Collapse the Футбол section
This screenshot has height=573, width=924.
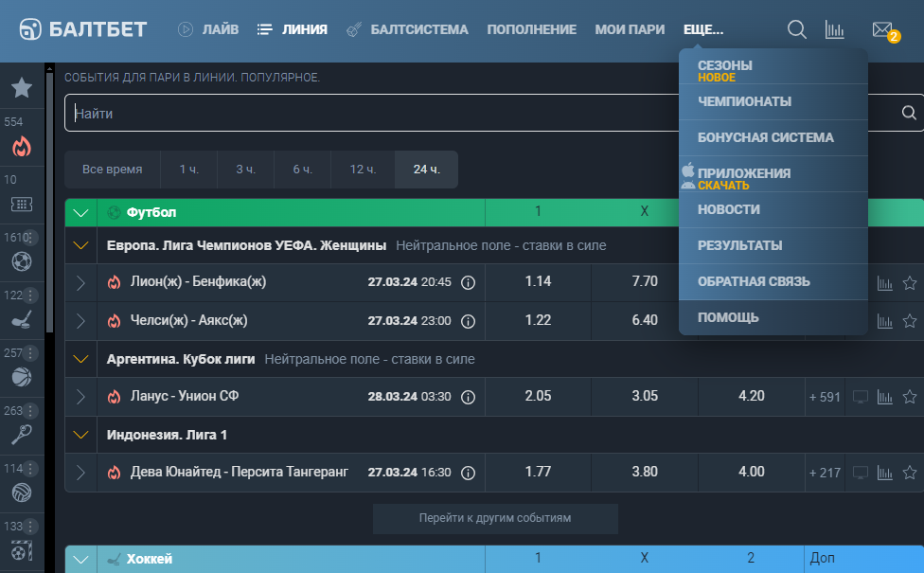pyautogui.click(x=80, y=213)
